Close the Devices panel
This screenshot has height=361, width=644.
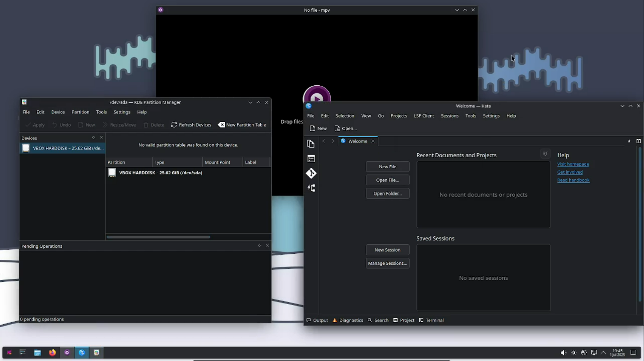click(101, 138)
